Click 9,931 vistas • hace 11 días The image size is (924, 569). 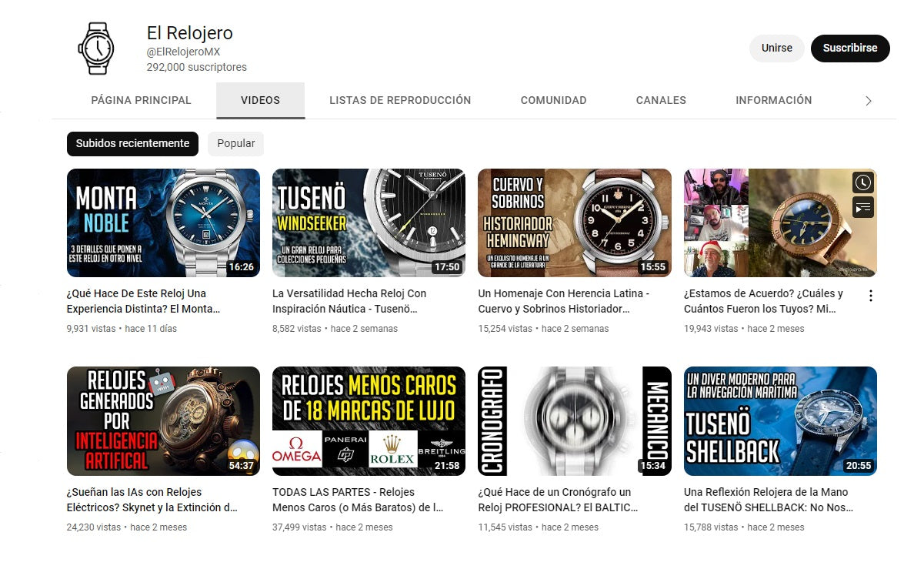click(122, 328)
